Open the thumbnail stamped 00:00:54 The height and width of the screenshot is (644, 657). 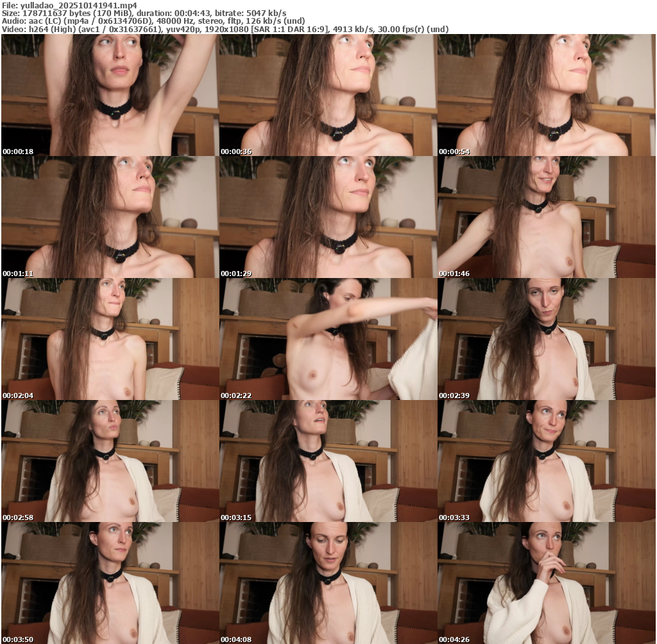click(x=546, y=95)
